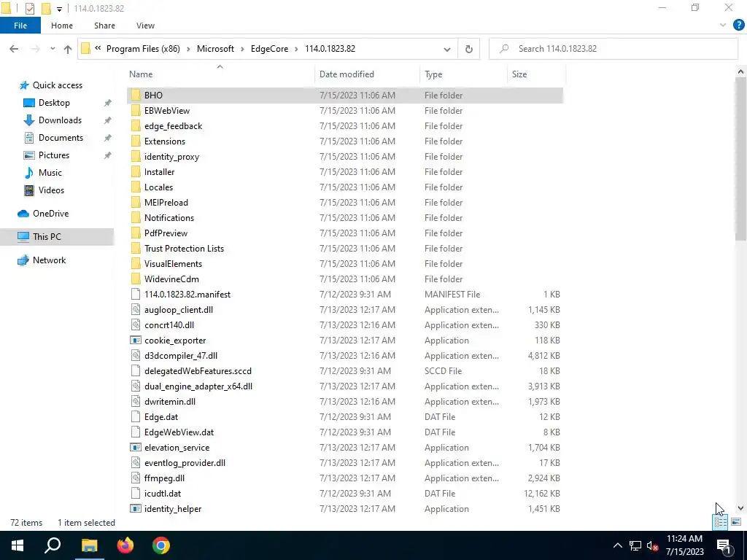Select the Notifications folder icon
Image resolution: width=747 pixels, height=560 pixels.
(136, 217)
